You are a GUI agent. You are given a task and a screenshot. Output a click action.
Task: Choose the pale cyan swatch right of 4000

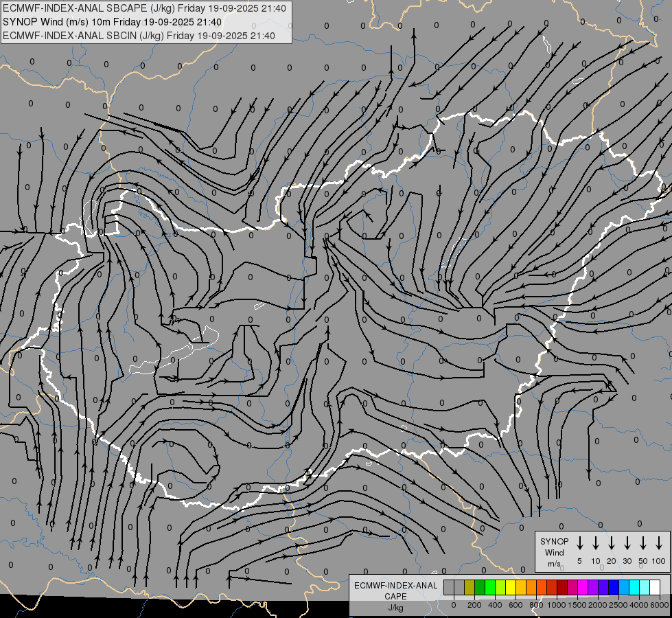[x=644, y=587]
